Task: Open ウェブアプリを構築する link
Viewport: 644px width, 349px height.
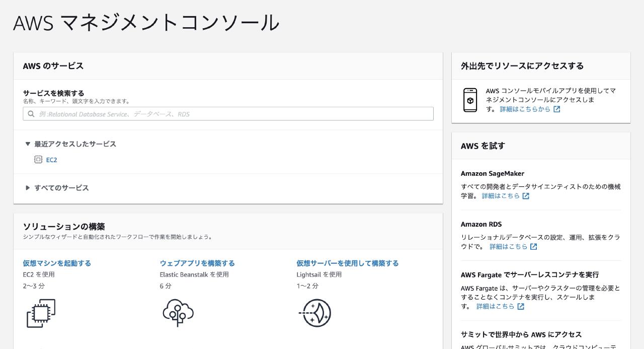Action: [197, 263]
